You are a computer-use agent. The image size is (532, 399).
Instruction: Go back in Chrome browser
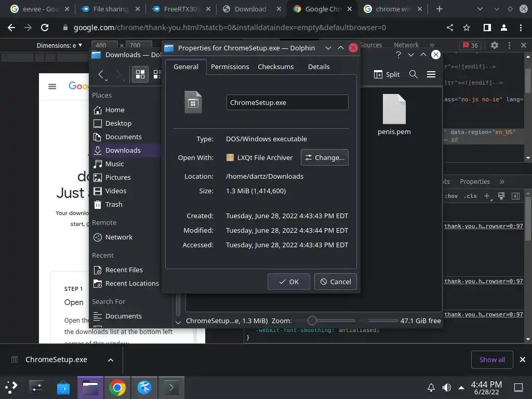[11, 28]
